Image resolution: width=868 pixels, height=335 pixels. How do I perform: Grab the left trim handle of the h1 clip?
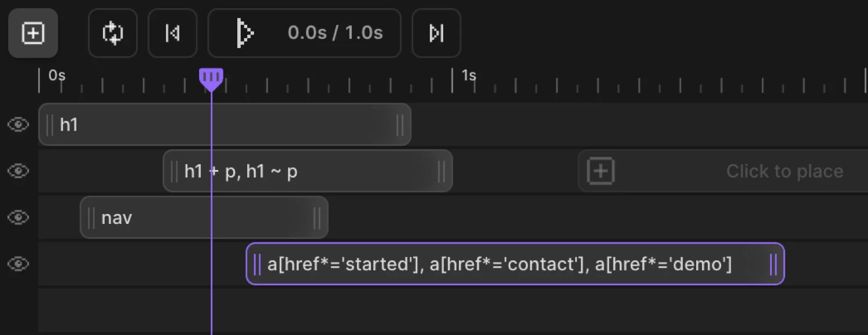pyautogui.click(x=49, y=124)
